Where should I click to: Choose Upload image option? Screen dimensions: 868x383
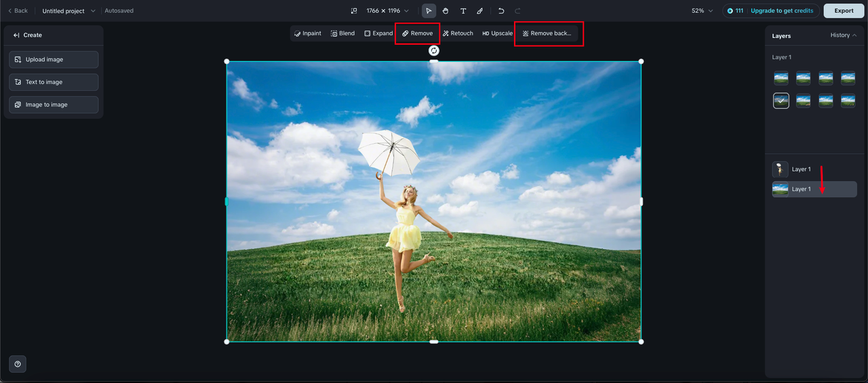point(54,60)
